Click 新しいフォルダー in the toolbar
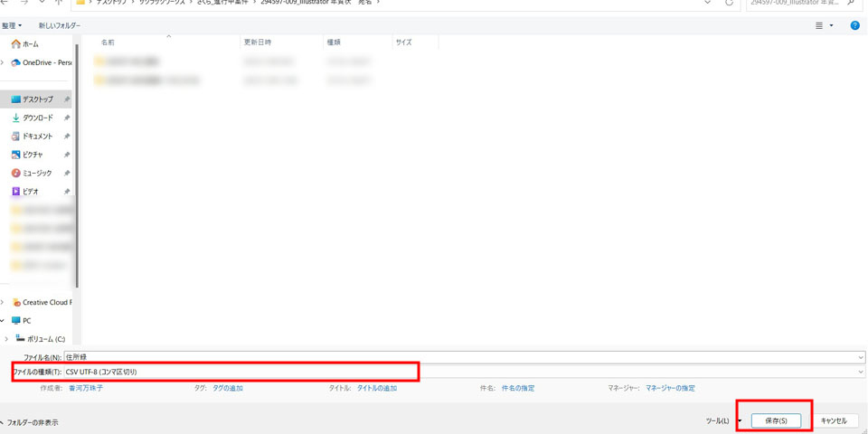The width and height of the screenshot is (868, 434). [61, 25]
